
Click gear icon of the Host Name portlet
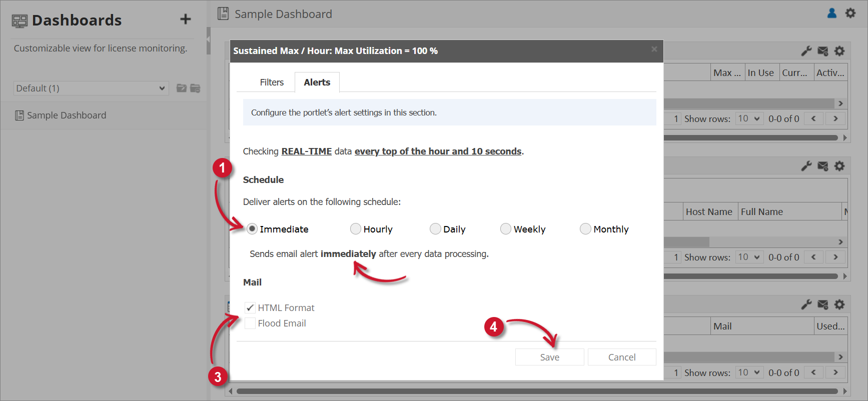tap(839, 166)
